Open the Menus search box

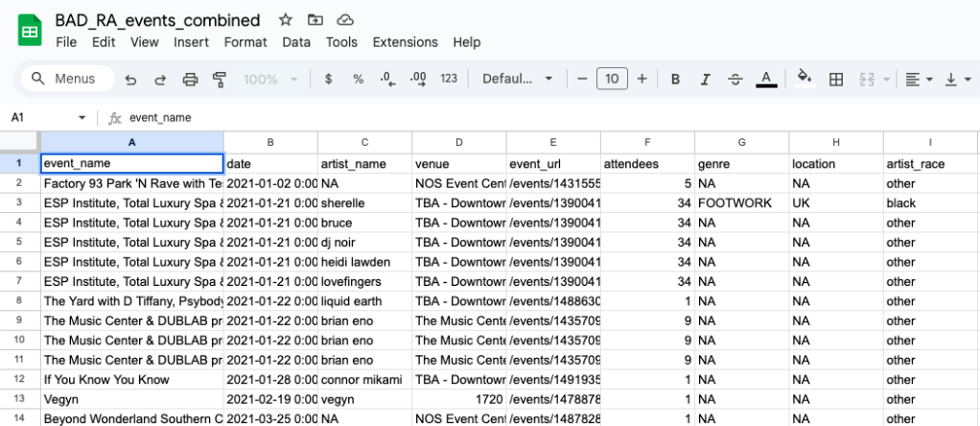pos(68,79)
